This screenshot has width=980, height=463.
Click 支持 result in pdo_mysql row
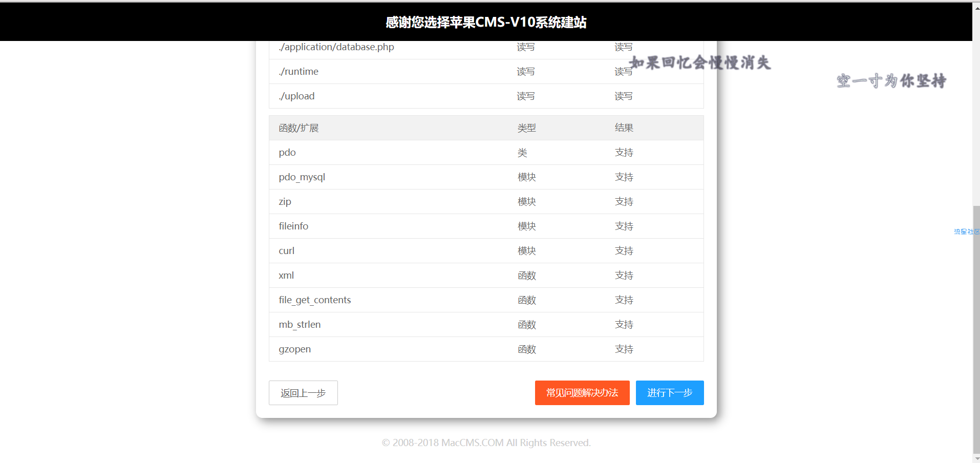624,177
